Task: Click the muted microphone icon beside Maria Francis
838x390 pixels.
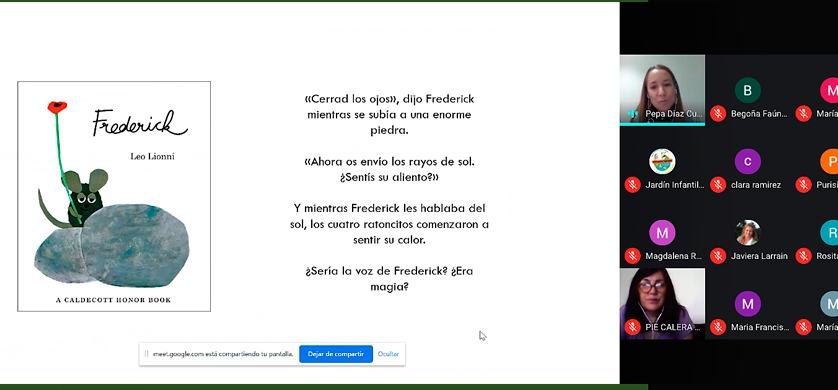Action: pyautogui.click(x=718, y=327)
